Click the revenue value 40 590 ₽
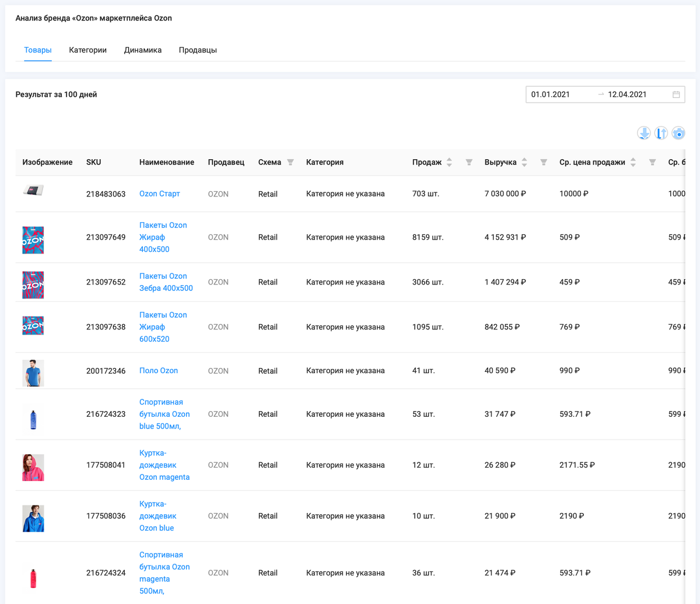Image resolution: width=700 pixels, height=604 pixels. coord(500,371)
